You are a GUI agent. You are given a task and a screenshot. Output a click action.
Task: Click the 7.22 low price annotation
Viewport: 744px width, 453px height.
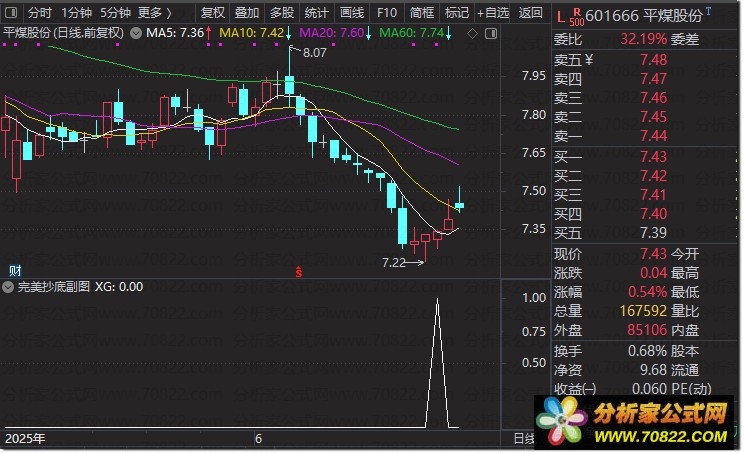point(394,263)
